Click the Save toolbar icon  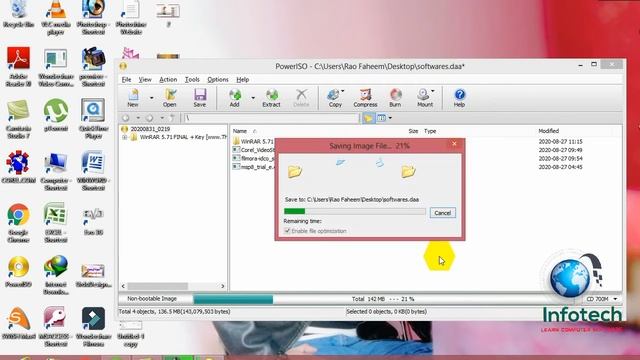200,98
